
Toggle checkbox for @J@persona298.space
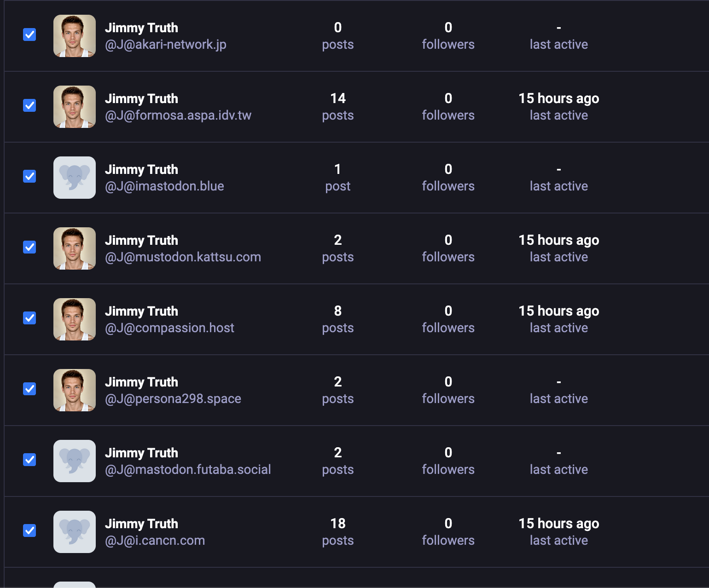pos(29,389)
